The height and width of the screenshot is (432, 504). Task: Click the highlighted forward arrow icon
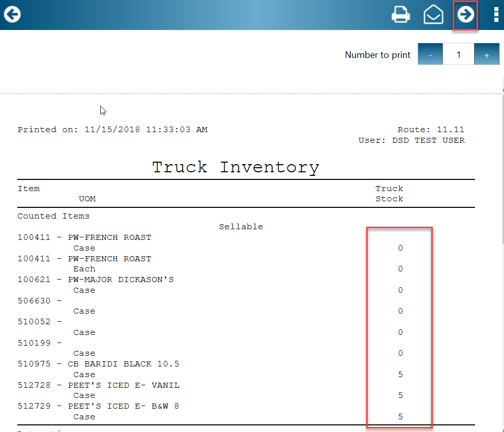pyautogui.click(x=465, y=15)
